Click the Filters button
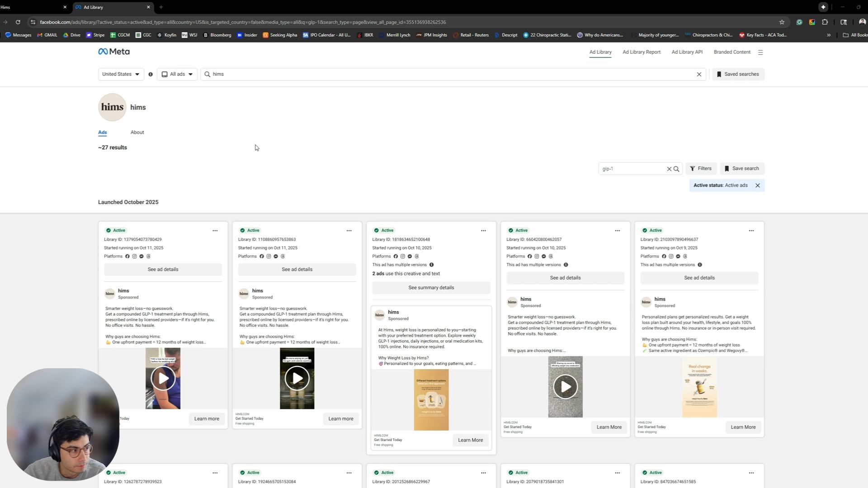 (701, 169)
